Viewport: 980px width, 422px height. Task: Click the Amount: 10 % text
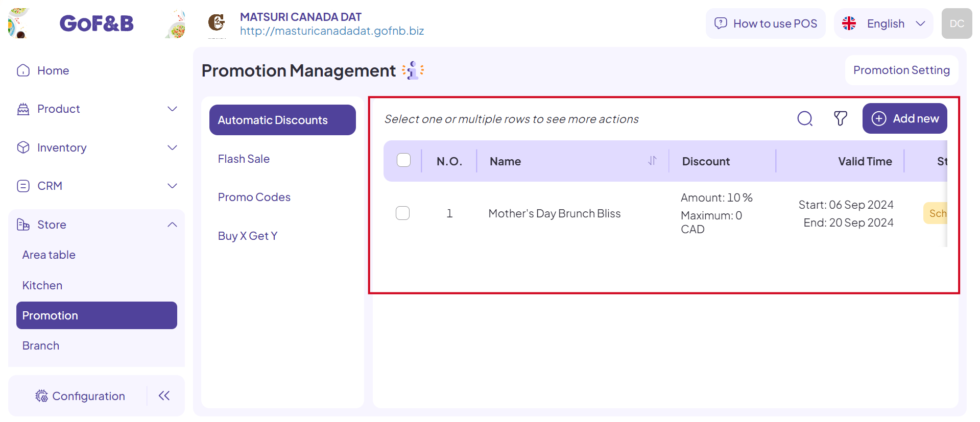(716, 197)
